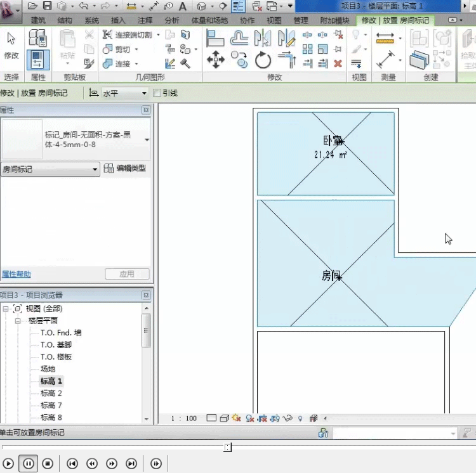The height and width of the screenshot is (473, 476).
Task: Click the Offset tool icon
Action: point(239,38)
